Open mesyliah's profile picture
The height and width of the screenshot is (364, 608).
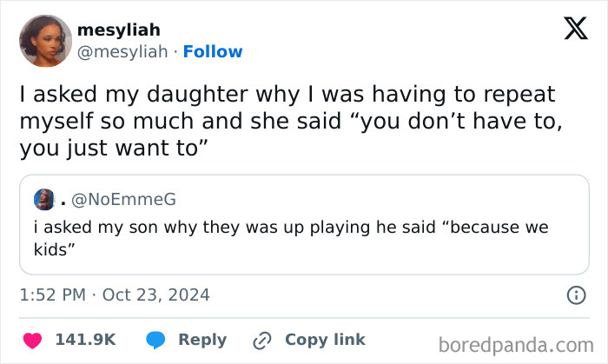(x=44, y=41)
